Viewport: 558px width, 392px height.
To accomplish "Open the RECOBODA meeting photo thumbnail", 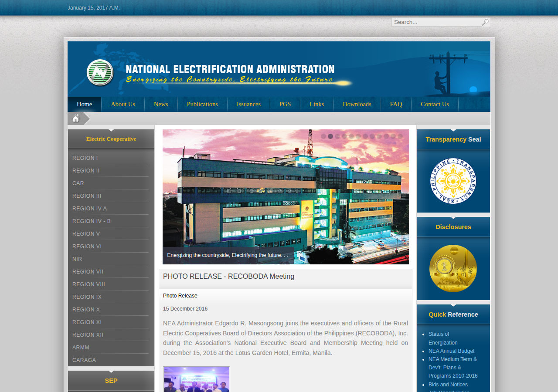I will point(197,379).
